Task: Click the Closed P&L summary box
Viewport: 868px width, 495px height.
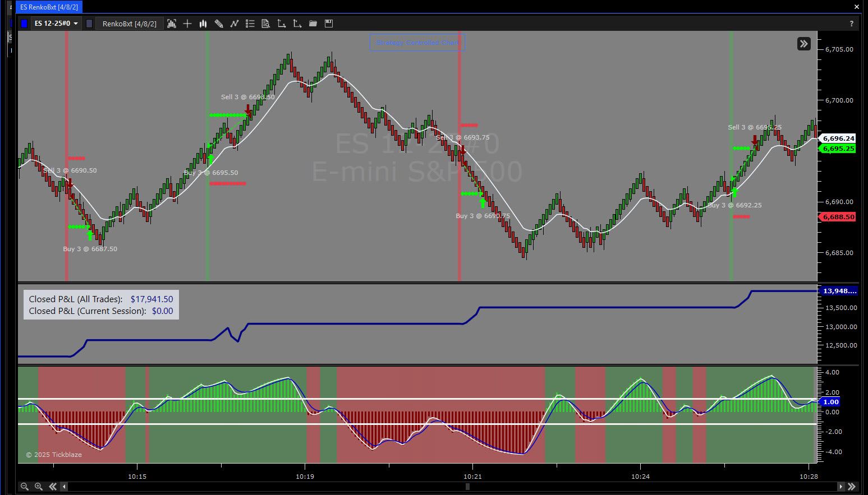Action: coord(101,305)
